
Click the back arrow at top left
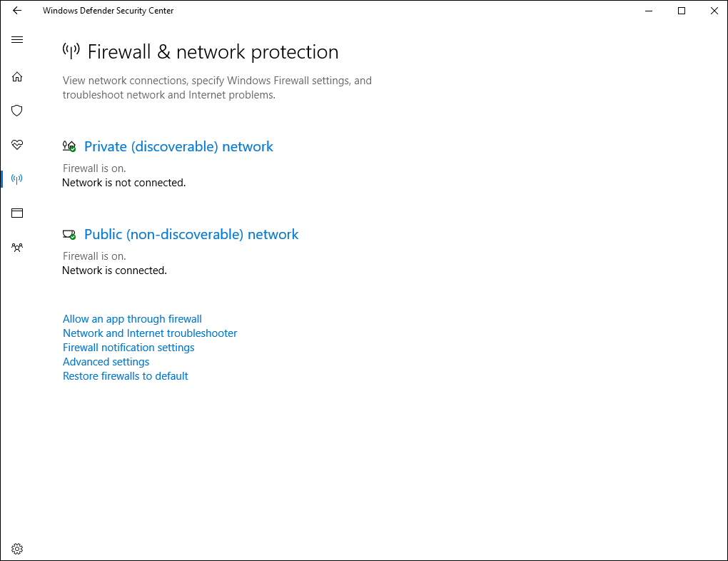pyautogui.click(x=16, y=11)
